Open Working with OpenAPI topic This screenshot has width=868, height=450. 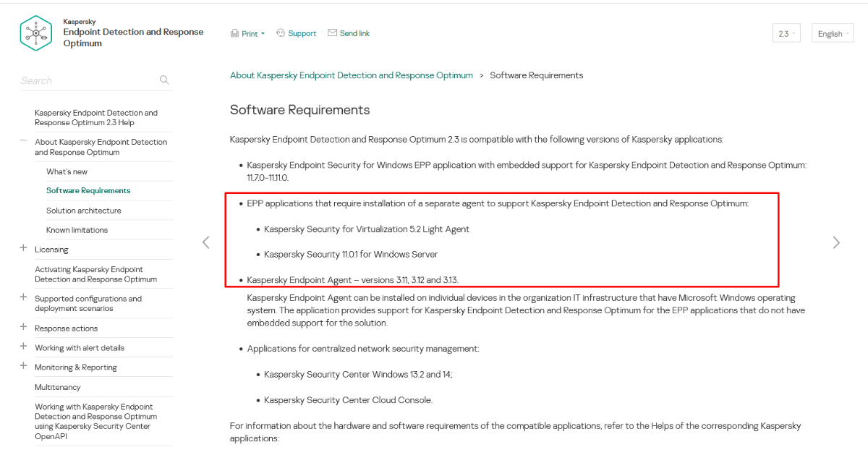point(95,421)
